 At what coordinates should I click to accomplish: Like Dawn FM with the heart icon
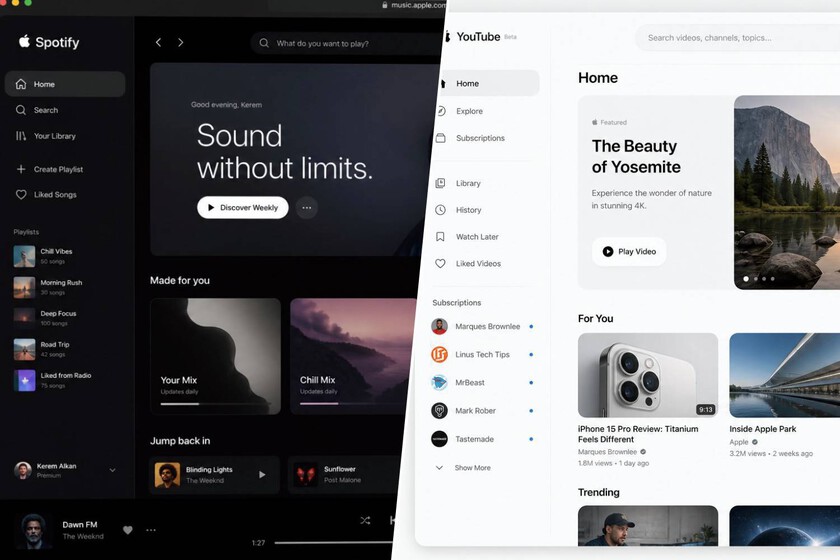pyautogui.click(x=128, y=530)
